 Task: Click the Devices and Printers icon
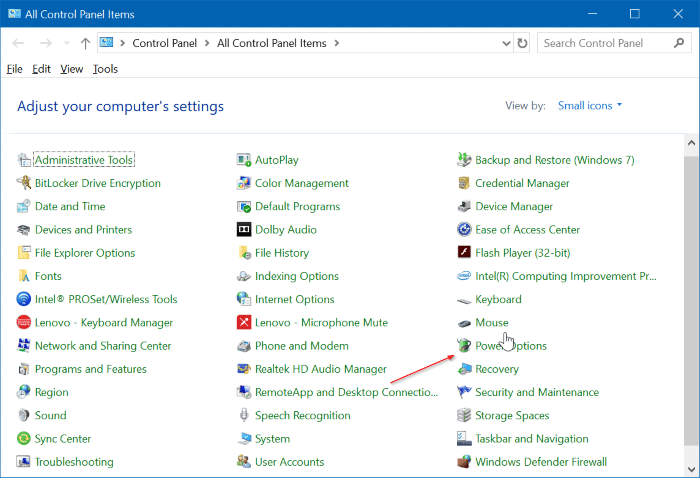pyautogui.click(x=24, y=229)
